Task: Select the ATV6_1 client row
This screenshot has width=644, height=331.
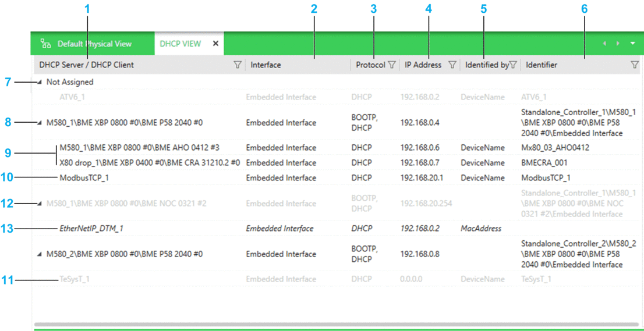Action: tap(335, 97)
